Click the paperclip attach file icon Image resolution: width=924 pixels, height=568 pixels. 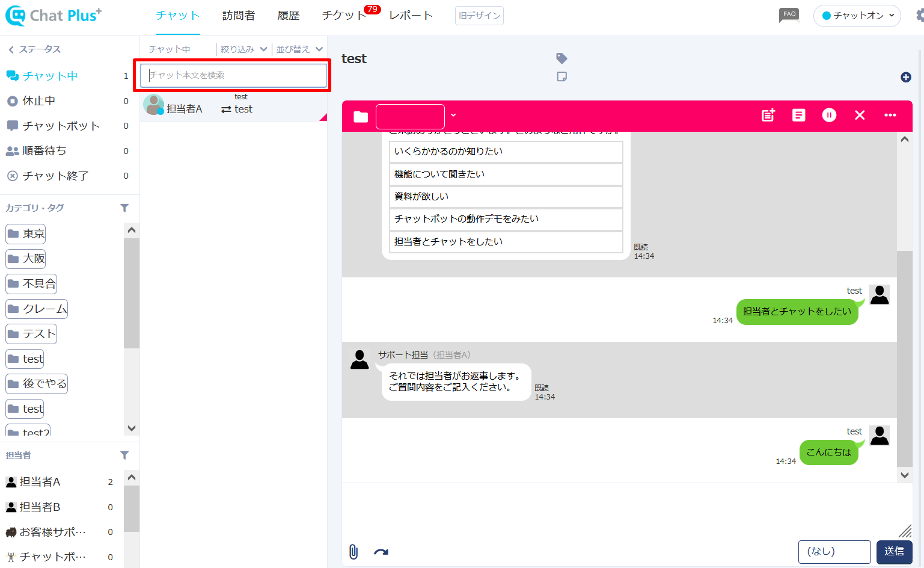pyautogui.click(x=353, y=552)
